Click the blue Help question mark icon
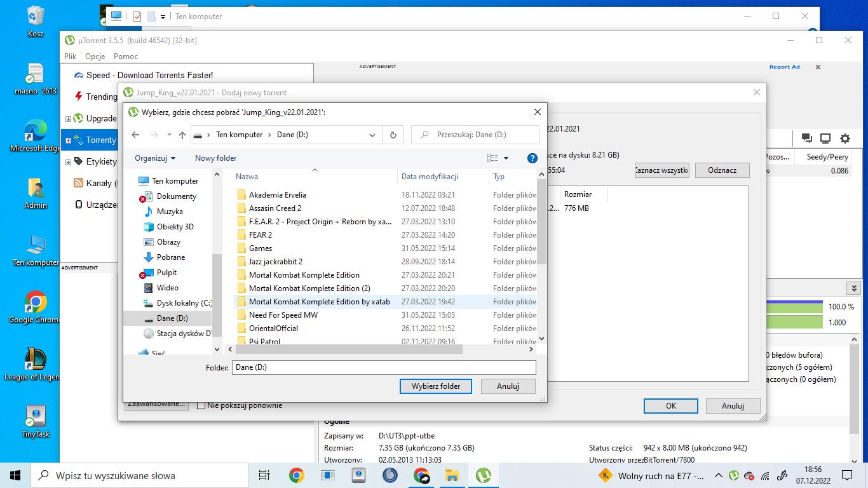This screenshot has height=488, width=868. coord(532,158)
